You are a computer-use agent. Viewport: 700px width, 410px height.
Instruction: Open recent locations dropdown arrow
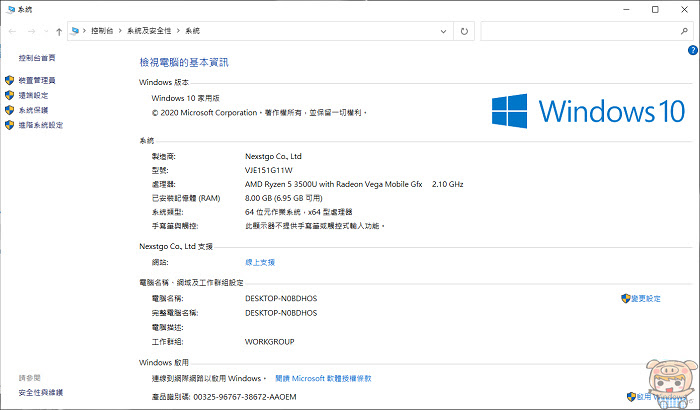(x=46, y=31)
